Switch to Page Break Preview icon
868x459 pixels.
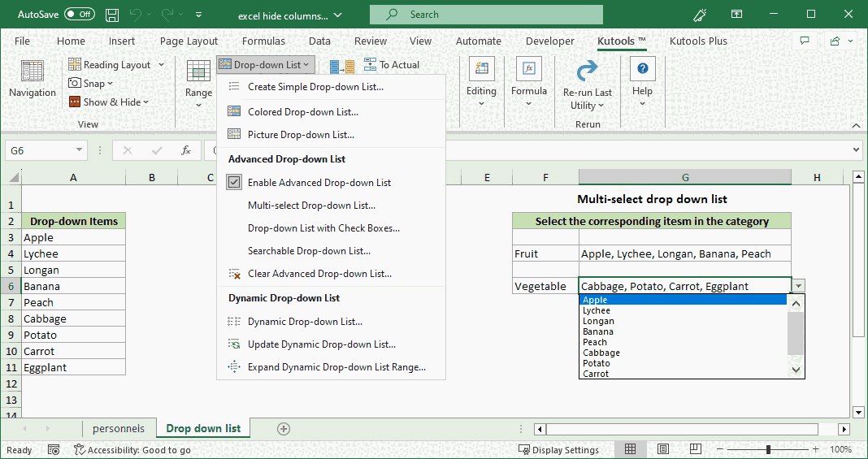(x=695, y=449)
